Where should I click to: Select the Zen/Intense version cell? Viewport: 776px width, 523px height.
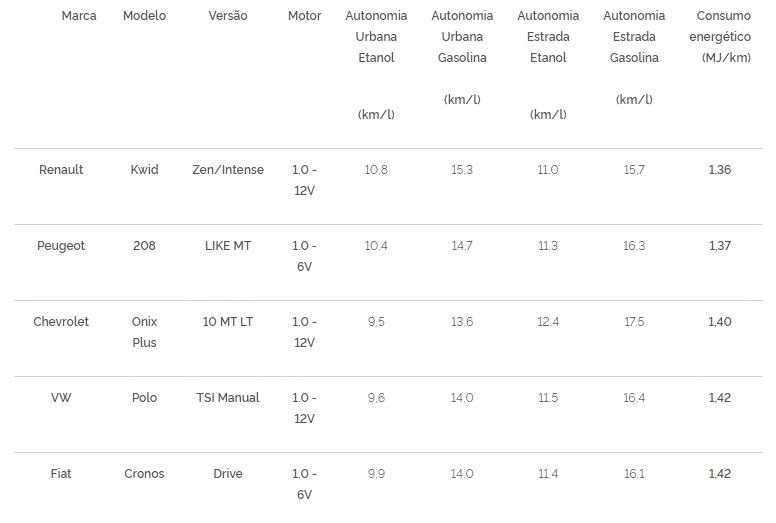[x=228, y=170]
